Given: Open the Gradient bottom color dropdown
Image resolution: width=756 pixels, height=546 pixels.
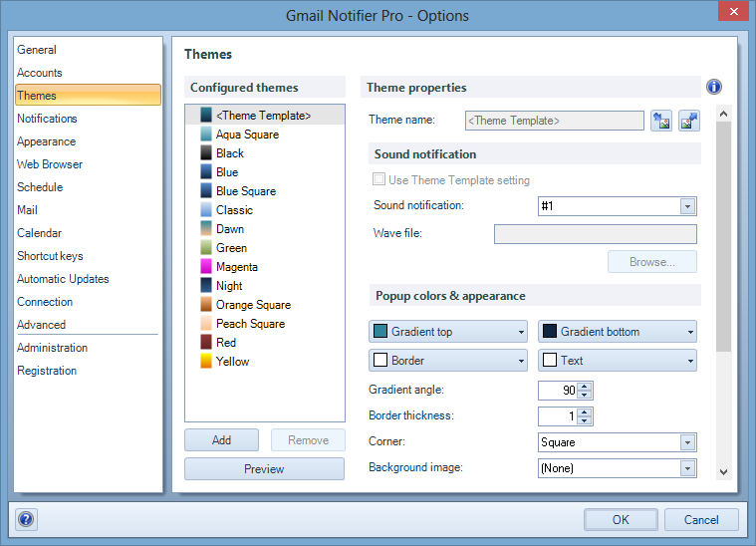Looking at the screenshot, I should pos(618,332).
